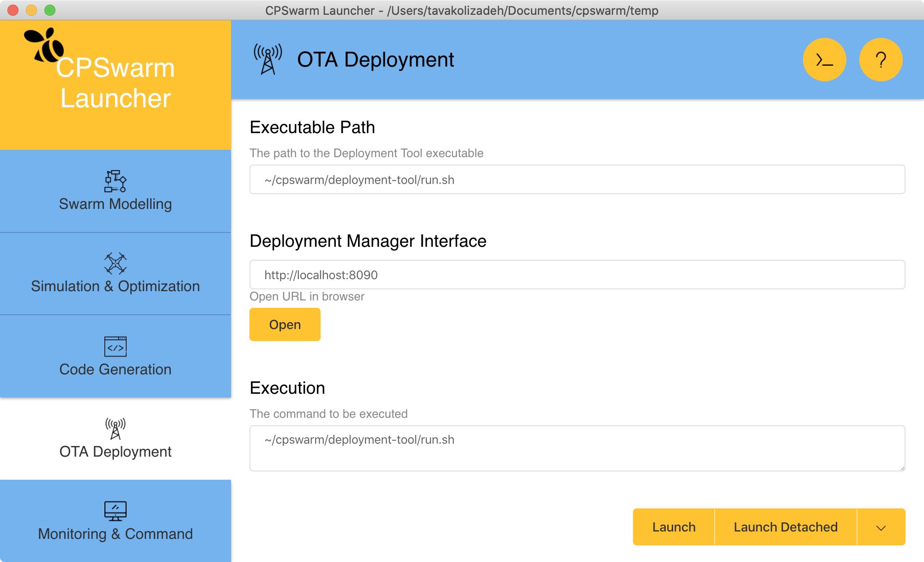
Task: Click the Monitoring & Command monitor icon
Action: [x=115, y=511]
